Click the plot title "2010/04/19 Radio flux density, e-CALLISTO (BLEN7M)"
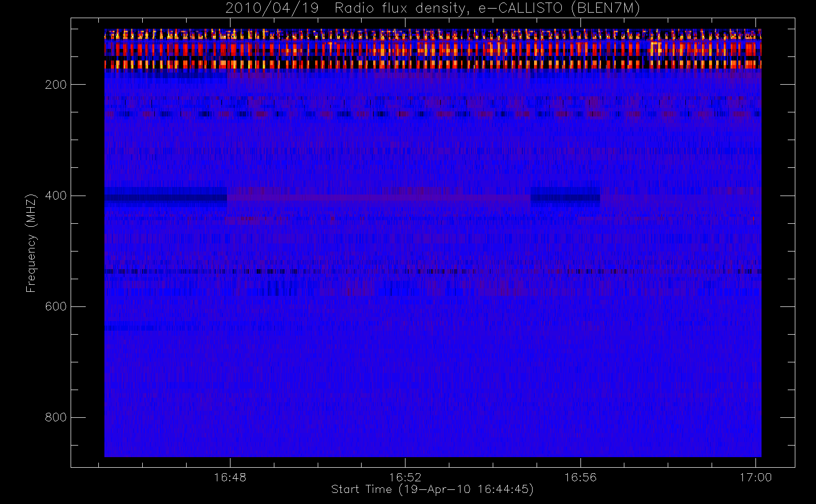The width and height of the screenshot is (816, 504). [x=433, y=9]
